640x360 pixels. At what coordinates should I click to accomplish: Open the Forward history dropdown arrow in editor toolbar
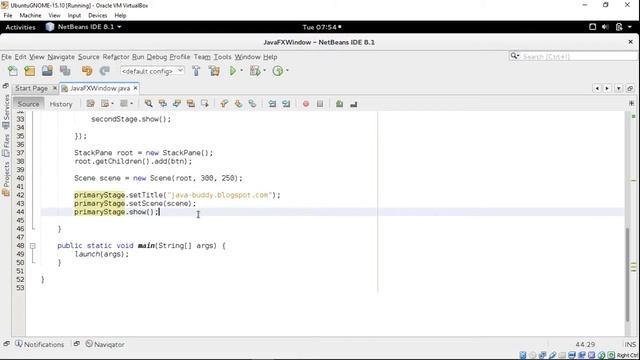coord(131,104)
